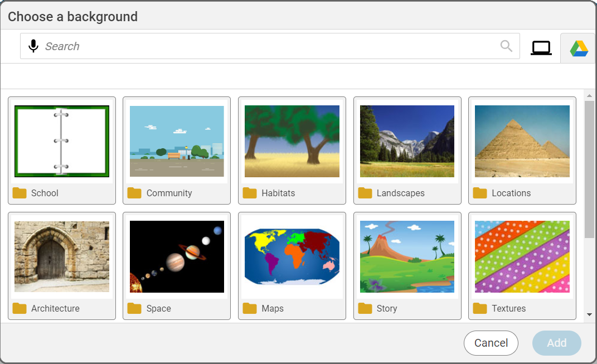Click the Add button

point(556,343)
